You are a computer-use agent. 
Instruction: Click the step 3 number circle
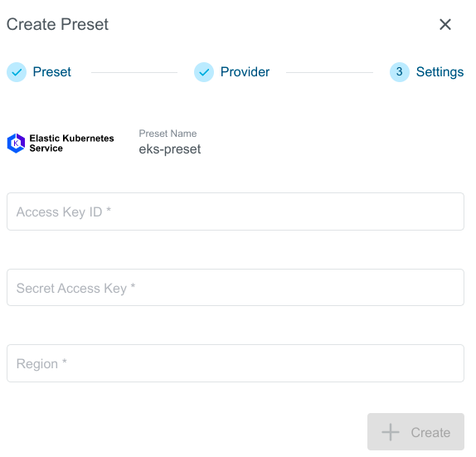399,72
